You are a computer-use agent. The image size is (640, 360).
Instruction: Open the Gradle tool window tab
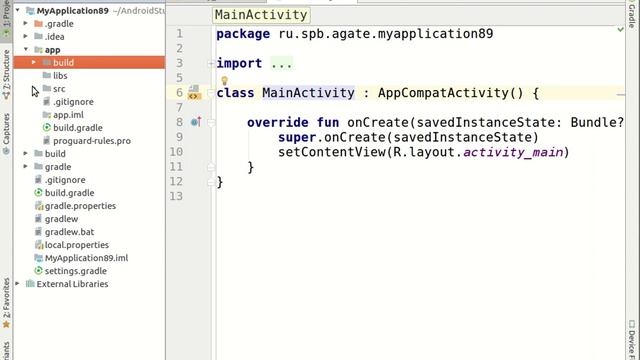click(632, 14)
